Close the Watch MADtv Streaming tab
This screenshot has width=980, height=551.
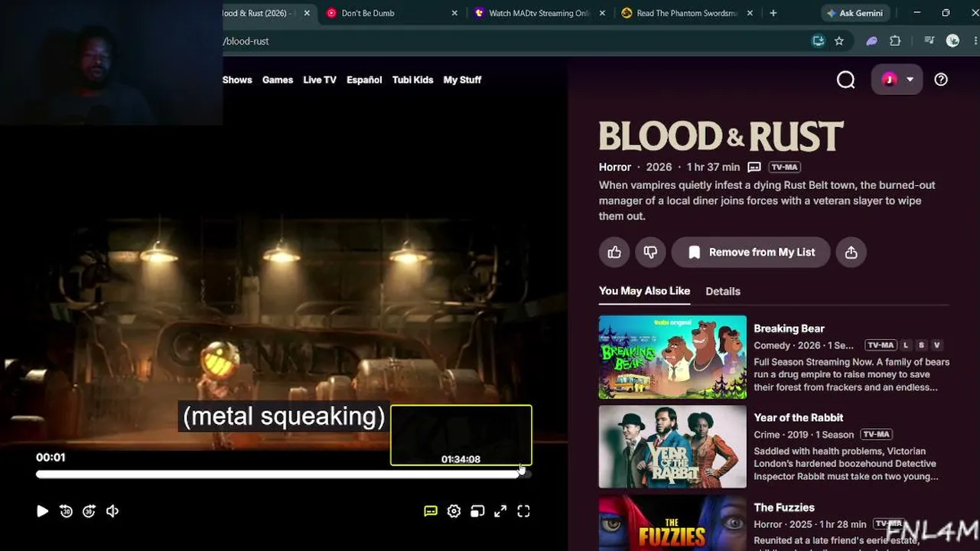(x=603, y=13)
